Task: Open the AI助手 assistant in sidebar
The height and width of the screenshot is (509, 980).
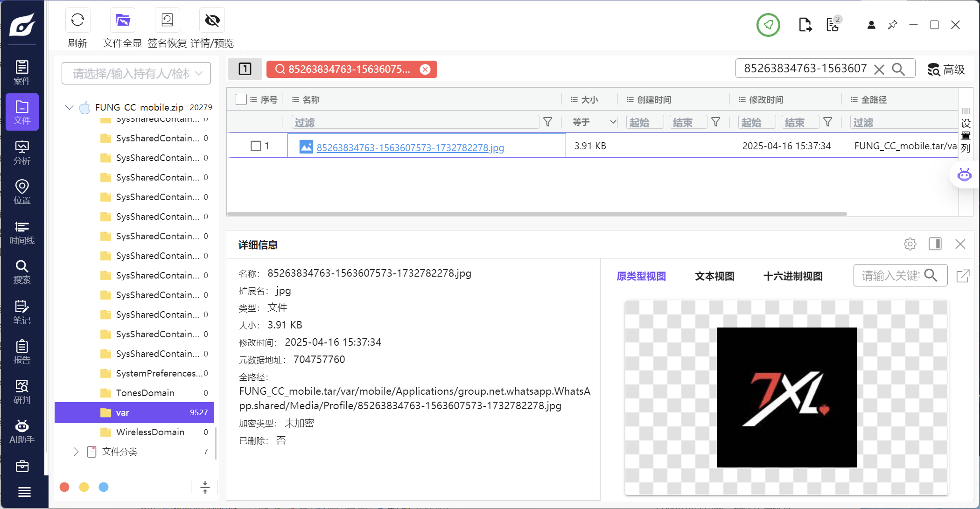Action: (22, 432)
